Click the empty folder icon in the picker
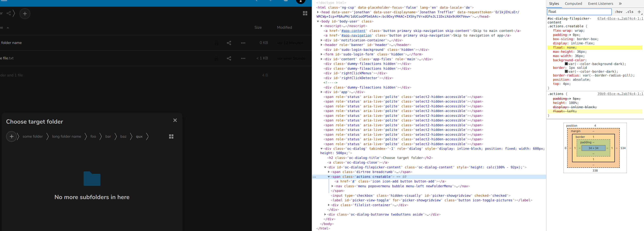This screenshot has width=644, height=231. [92, 179]
